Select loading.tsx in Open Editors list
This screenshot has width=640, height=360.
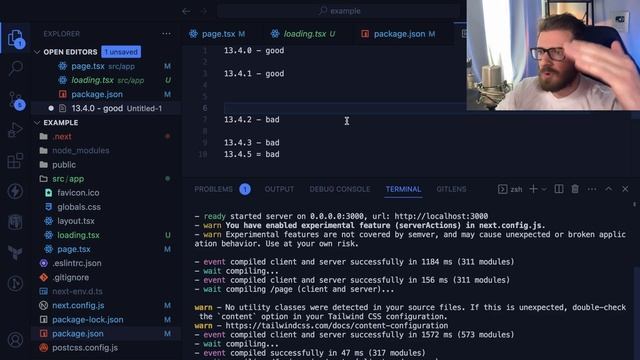106,80
